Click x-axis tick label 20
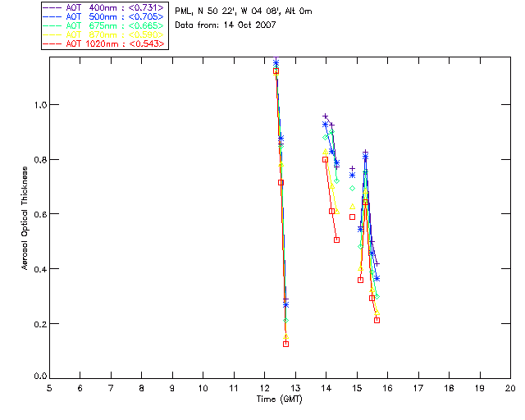The height and width of the screenshot is (420, 525). pos(510,388)
